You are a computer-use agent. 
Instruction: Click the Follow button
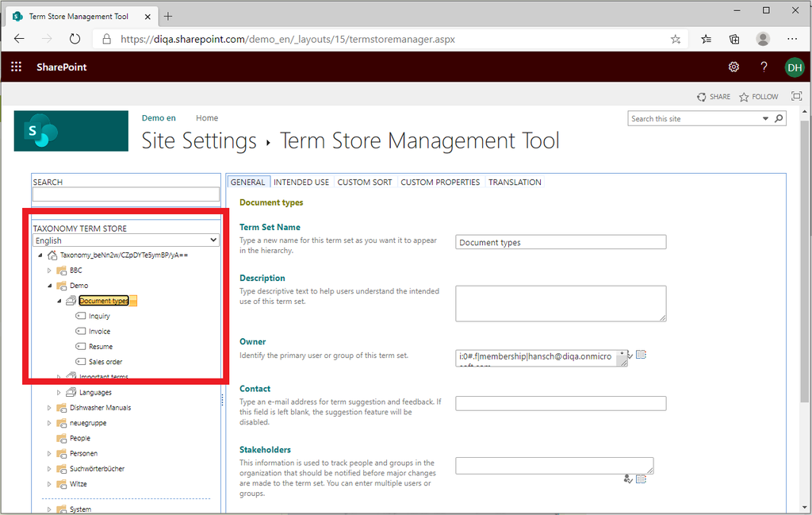(x=759, y=97)
